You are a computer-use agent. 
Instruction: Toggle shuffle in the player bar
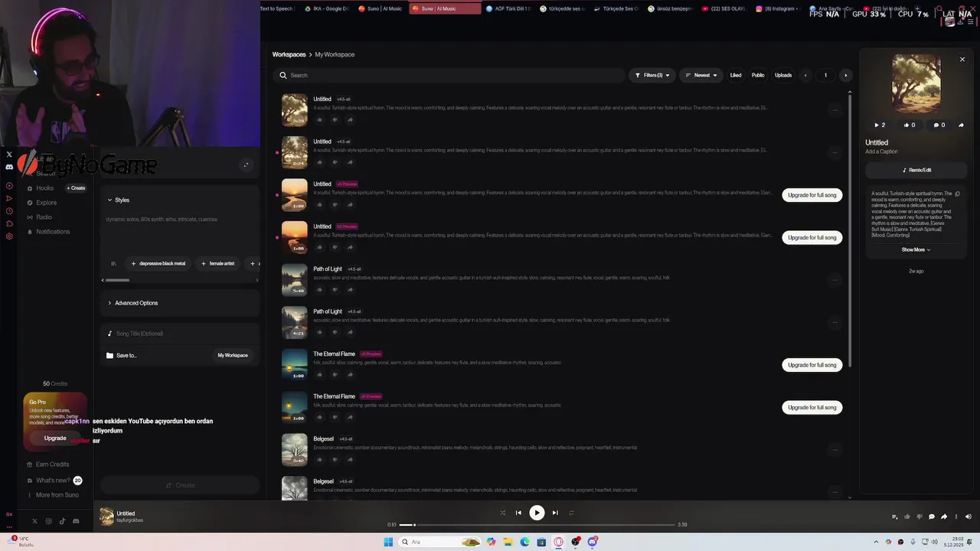tap(502, 513)
